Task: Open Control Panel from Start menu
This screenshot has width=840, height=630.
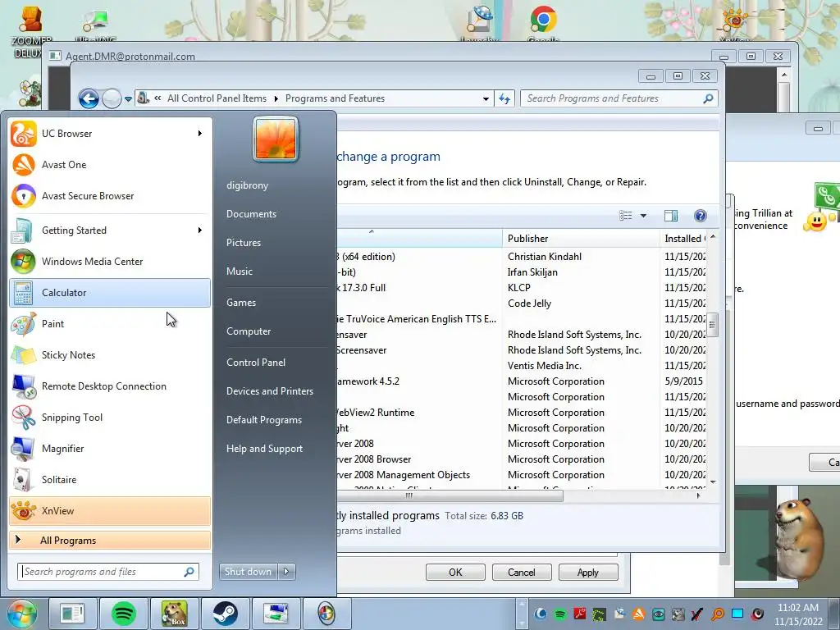Action: 256,362
